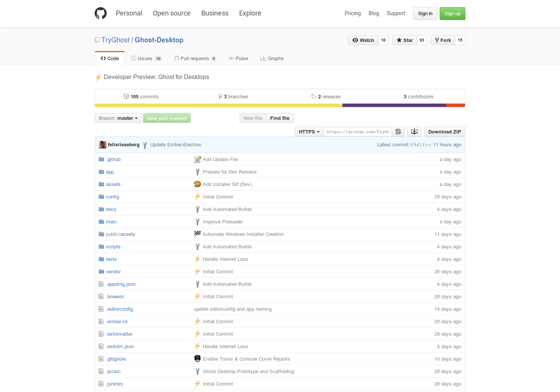Screen dimensions: 560x392
Task: Click the green Sign up button
Action: pos(452,13)
